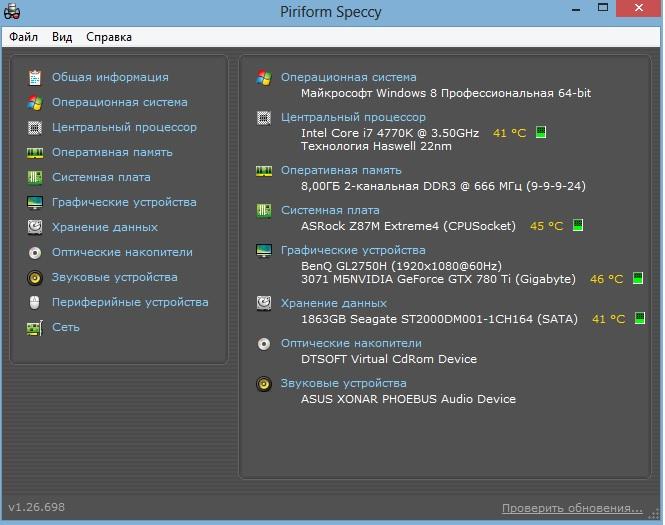Click CPU icon in summary panel
Viewport: 665px width, 525px height.
click(264, 117)
